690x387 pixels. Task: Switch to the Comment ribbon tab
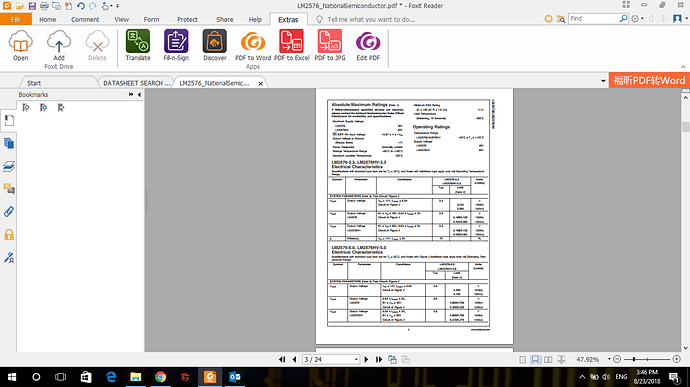click(x=85, y=19)
